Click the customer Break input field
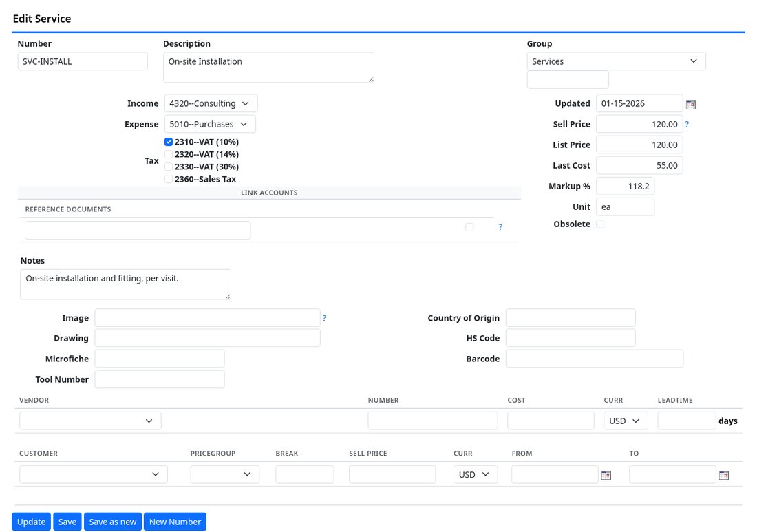This screenshot has width=757, height=532. pyautogui.click(x=305, y=474)
